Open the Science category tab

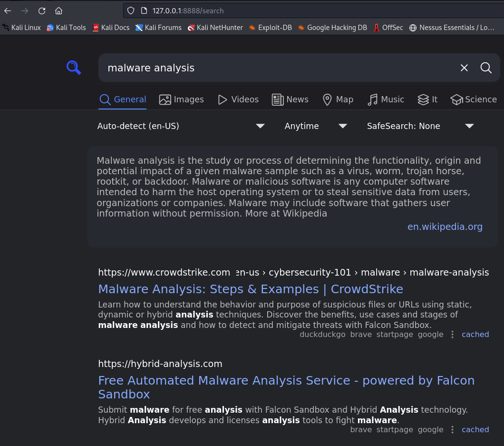pos(473,99)
